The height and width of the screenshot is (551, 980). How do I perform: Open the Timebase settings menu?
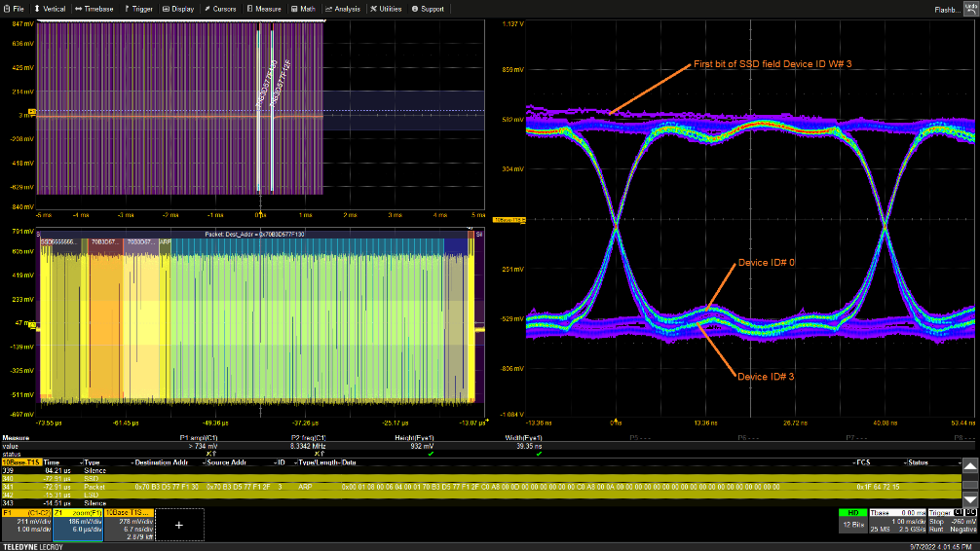click(x=94, y=9)
